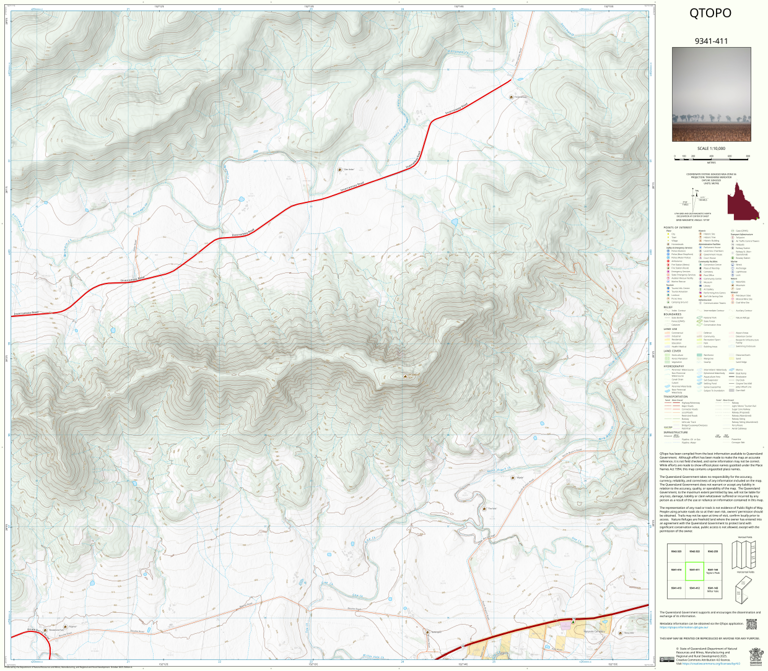Viewport: 768px width, 671px height.
Task: Click the horizontal folds diagram
Action: pos(744,589)
